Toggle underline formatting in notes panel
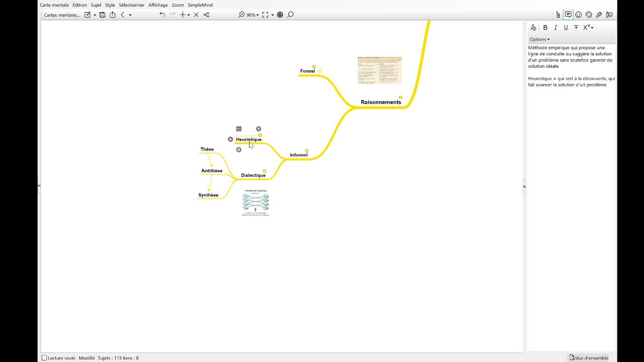This screenshot has width=644, height=362. (566, 28)
